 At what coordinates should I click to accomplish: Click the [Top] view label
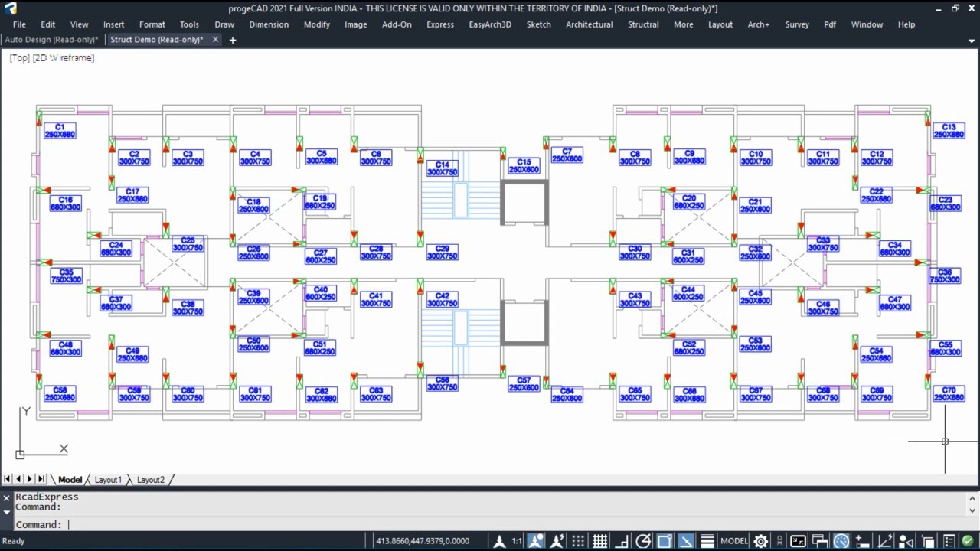pos(19,57)
